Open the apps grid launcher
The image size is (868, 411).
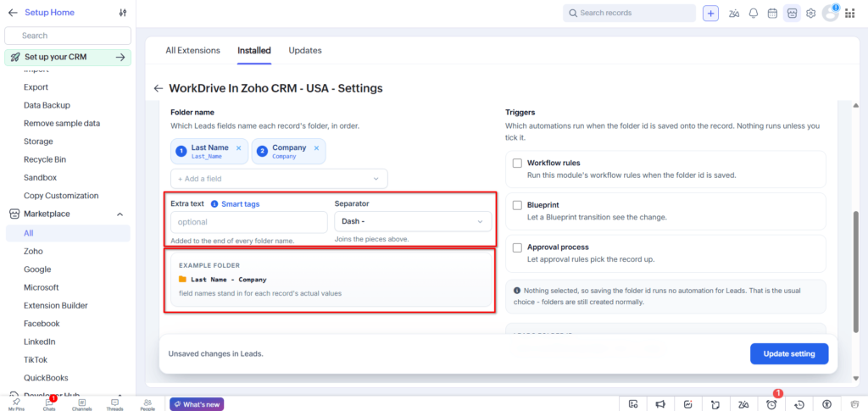pyautogui.click(x=849, y=14)
